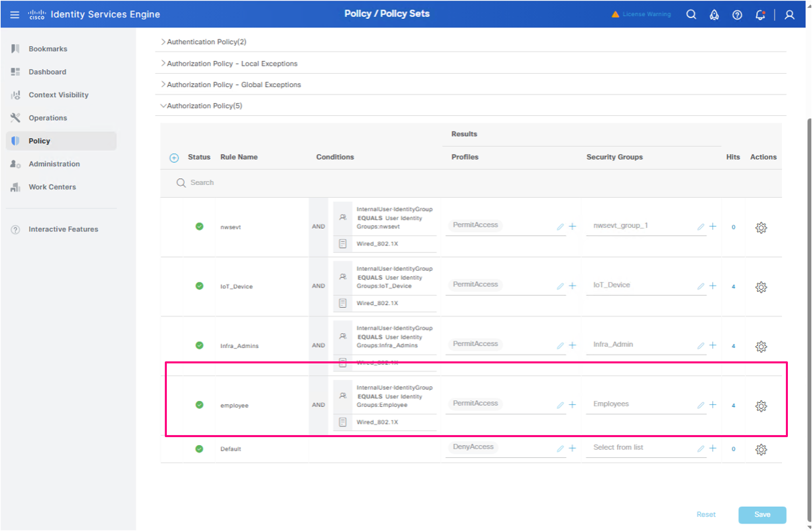Viewport: 812px width, 531px height.
Task: Open the rocket quick-start icon
Action: (x=714, y=14)
